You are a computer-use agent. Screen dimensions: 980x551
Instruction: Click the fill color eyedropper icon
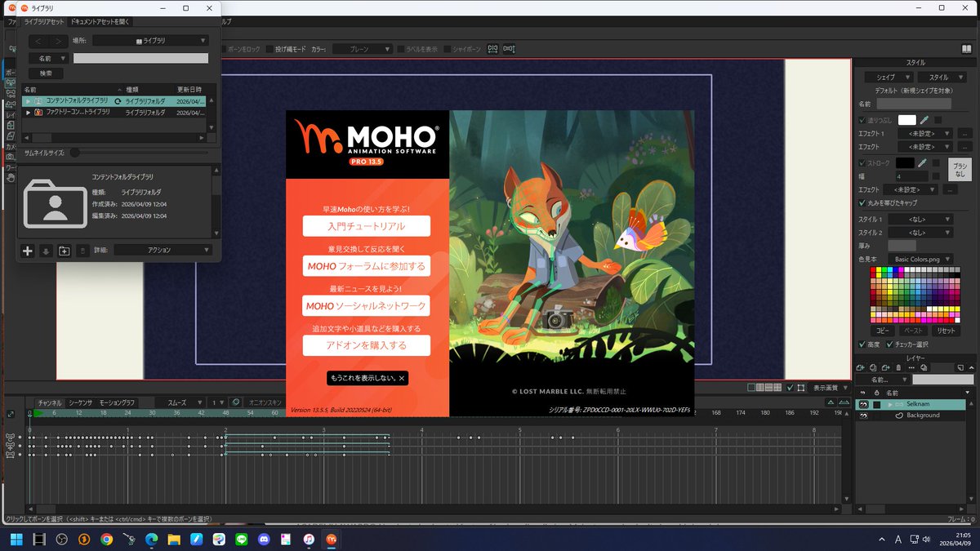(x=924, y=120)
